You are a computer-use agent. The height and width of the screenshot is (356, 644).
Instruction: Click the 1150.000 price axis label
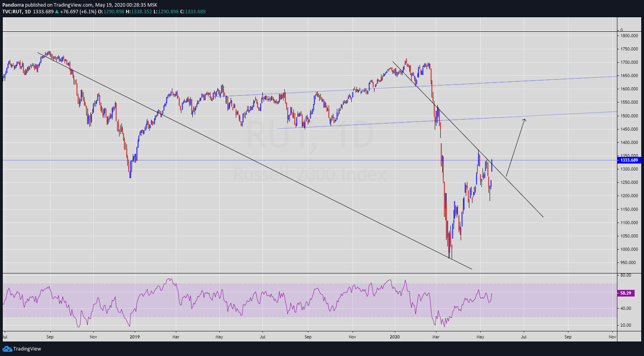pyautogui.click(x=629, y=209)
